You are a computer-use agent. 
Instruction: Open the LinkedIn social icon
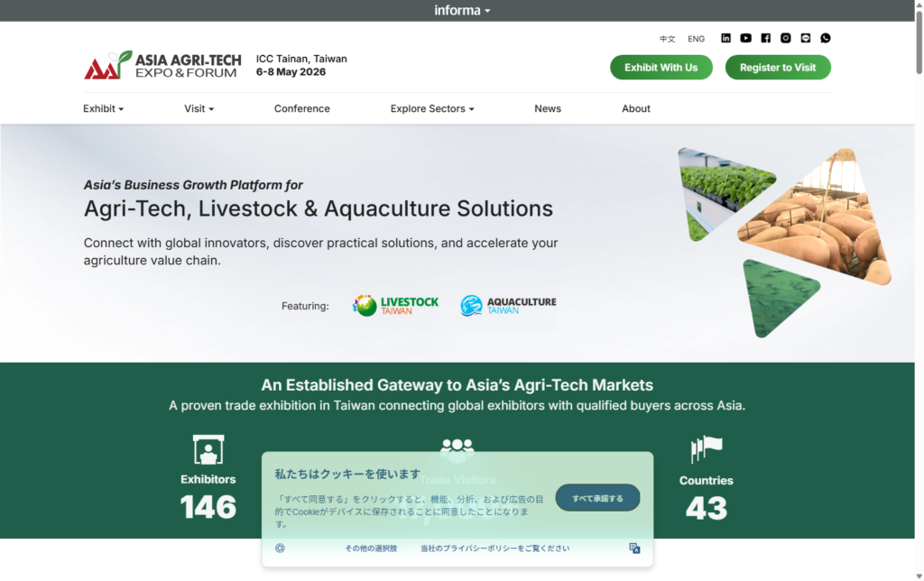[x=725, y=38]
